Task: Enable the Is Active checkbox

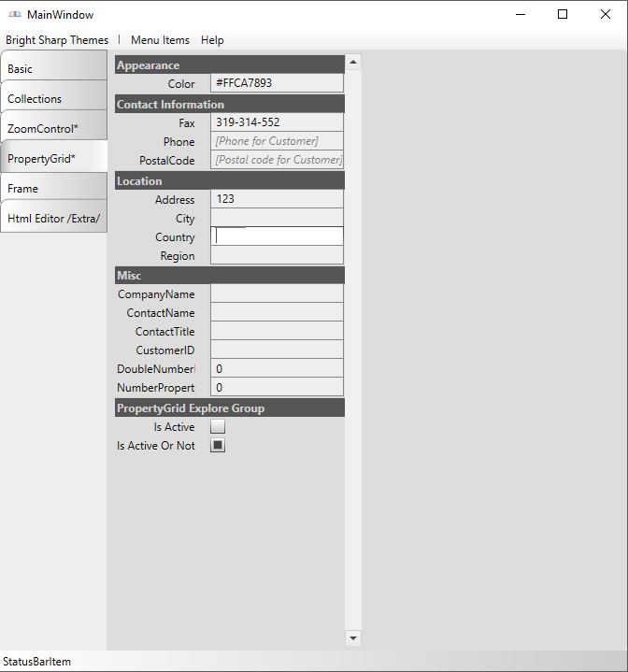Action: tap(218, 427)
